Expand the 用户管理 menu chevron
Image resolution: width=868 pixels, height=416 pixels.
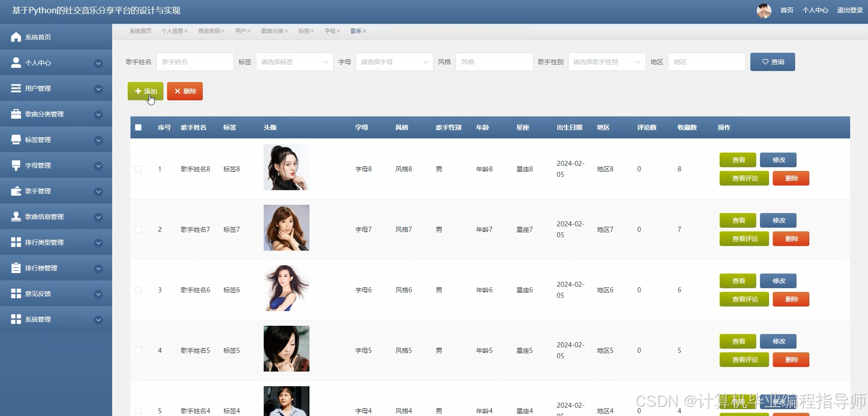pos(98,89)
